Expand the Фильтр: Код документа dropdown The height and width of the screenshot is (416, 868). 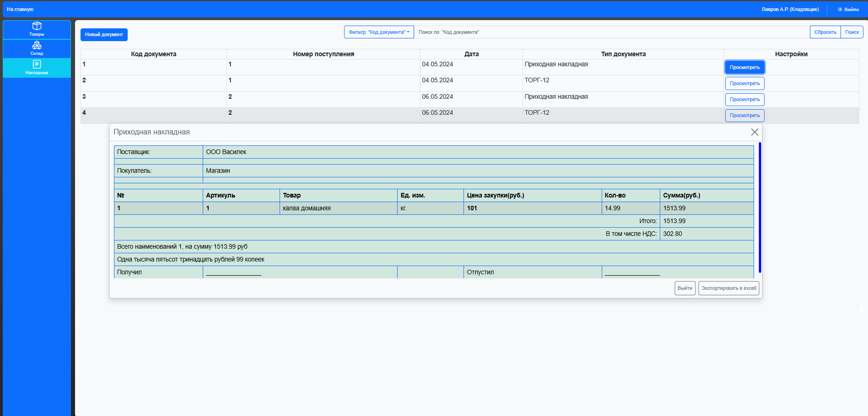(x=379, y=32)
